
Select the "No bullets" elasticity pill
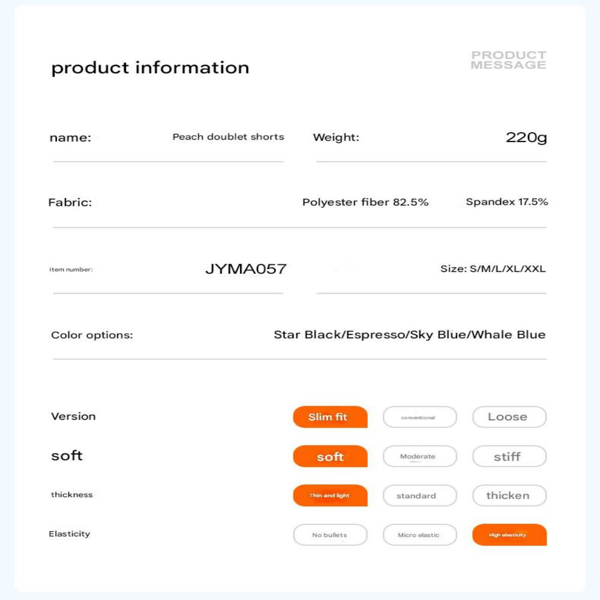[330, 535]
